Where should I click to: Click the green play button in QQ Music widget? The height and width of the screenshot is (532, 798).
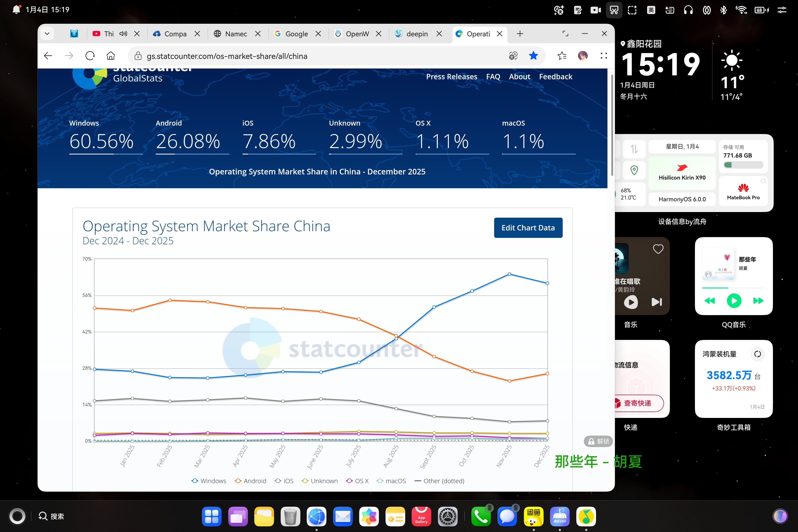[x=734, y=301]
